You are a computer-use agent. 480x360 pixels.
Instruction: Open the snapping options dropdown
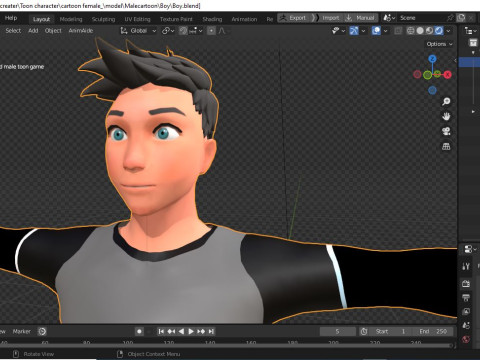click(x=196, y=31)
